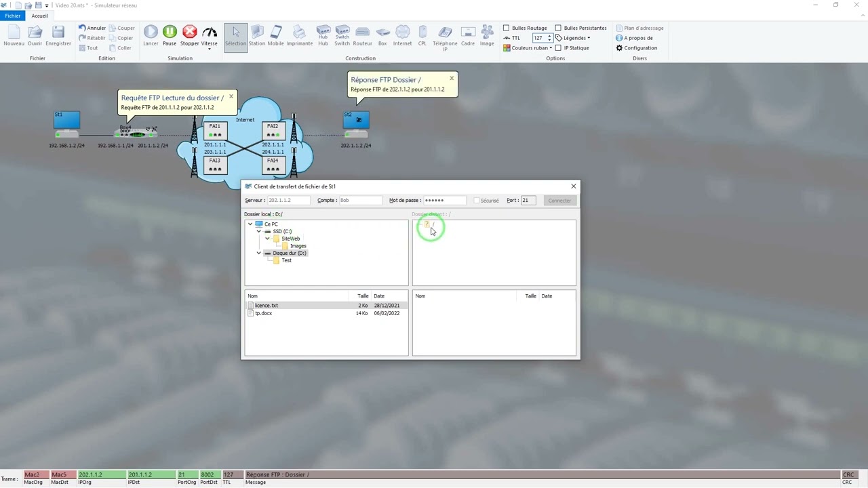
Task: Collapse the Disque dur (D:) node
Action: click(259, 253)
